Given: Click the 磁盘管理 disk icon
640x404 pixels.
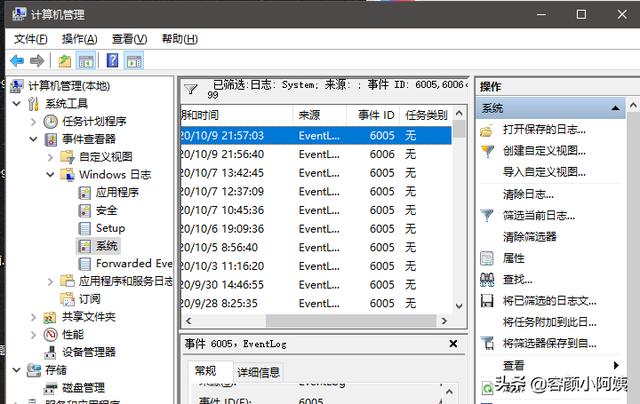Looking at the screenshot, I should (x=51, y=388).
